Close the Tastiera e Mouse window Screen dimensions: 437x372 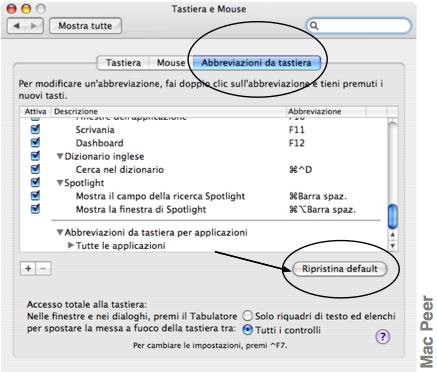[12, 9]
